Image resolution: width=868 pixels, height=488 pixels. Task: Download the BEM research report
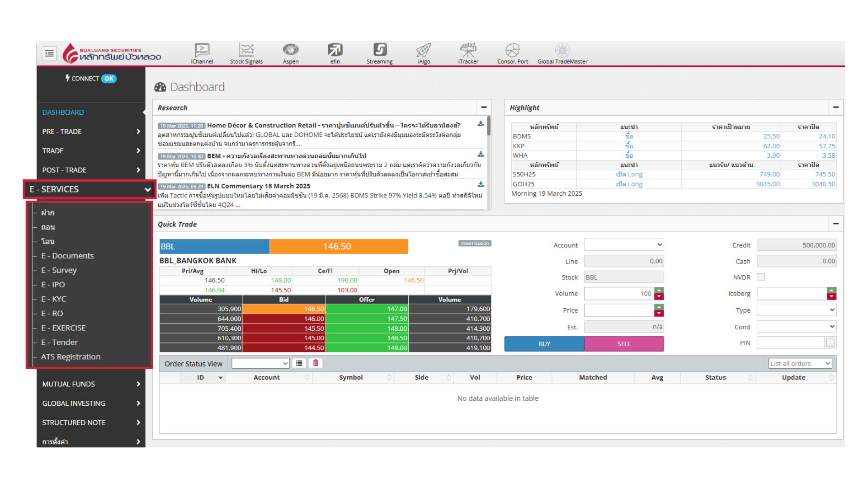click(x=481, y=154)
